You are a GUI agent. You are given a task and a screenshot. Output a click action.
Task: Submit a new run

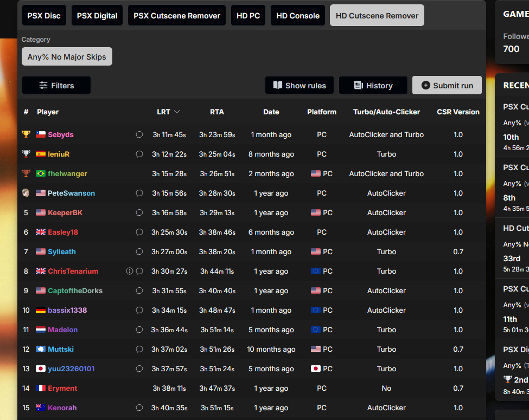point(447,85)
